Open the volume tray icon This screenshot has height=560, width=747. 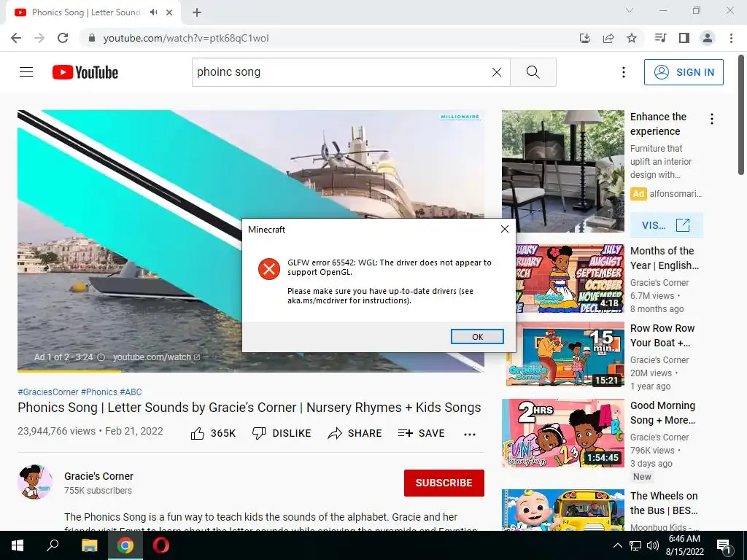653,545
